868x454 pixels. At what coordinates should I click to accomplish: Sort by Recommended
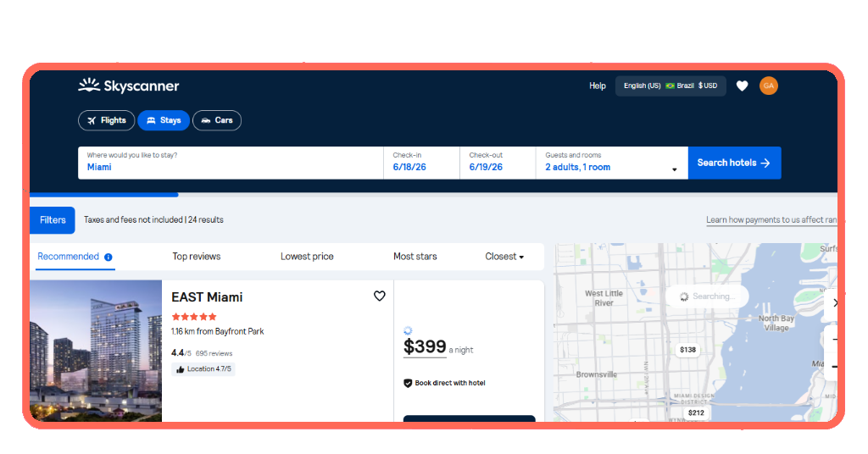click(68, 257)
